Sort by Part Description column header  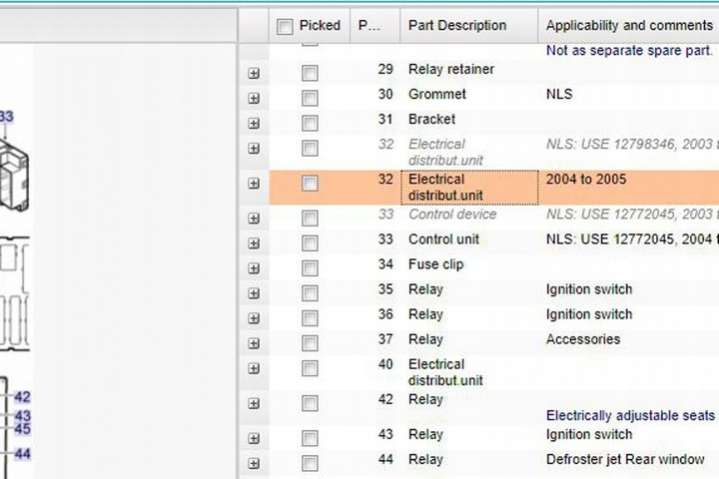[x=457, y=26]
